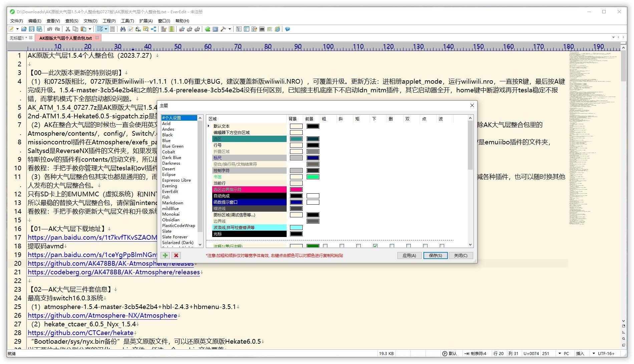Click the Save All toolbar icon
The height and width of the screenshot is (364, 634).
click(39, 29)
